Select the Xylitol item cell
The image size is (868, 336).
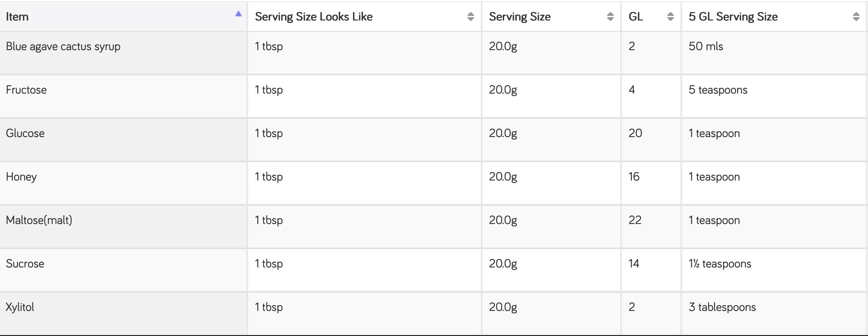[20, 307]
